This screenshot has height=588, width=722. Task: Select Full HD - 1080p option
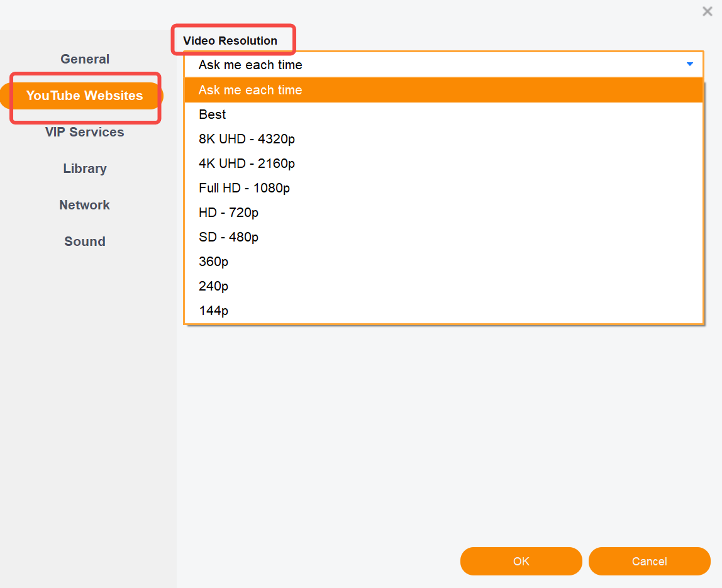(443, 188)
